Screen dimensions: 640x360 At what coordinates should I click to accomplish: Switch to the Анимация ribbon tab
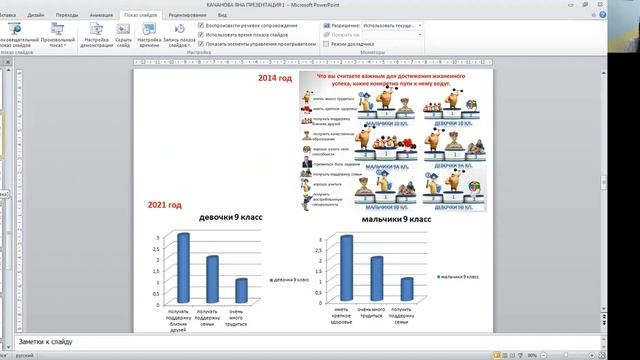(x=101, y=15)
